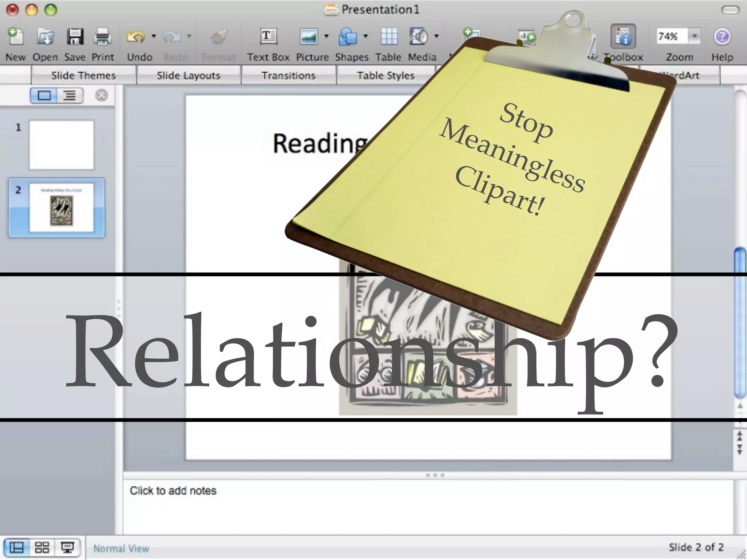Jump to previous slide using double-up arrow
Screen dimensions: 747x560
pyautogui.click(x=740, y=436)
